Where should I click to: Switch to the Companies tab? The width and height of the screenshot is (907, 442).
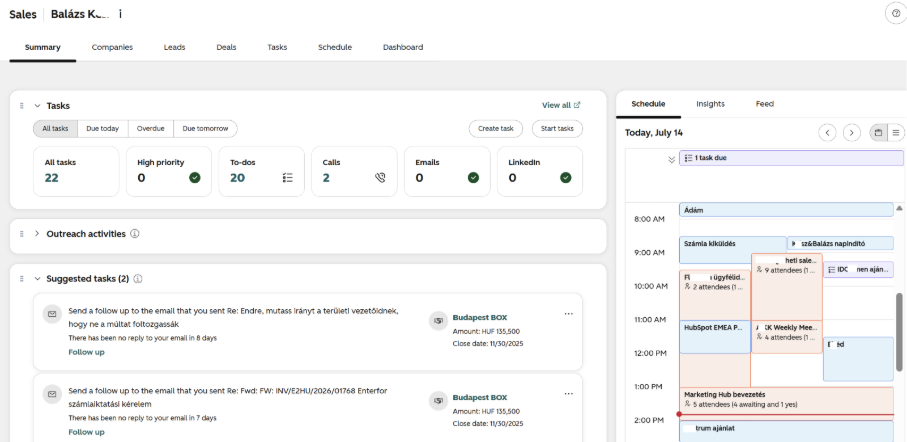tap(112, 47)
